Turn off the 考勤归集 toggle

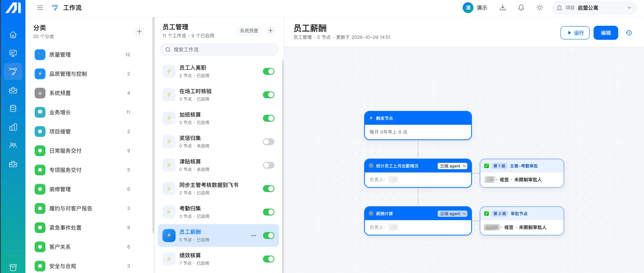(x=269, y=212)
